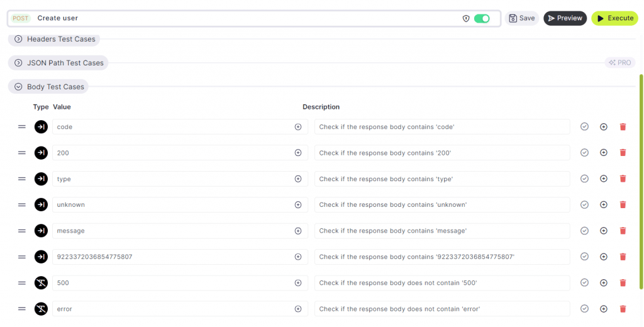Click plus icon inside 'message' value field
The image size is (644, 327).
point(298,231)
